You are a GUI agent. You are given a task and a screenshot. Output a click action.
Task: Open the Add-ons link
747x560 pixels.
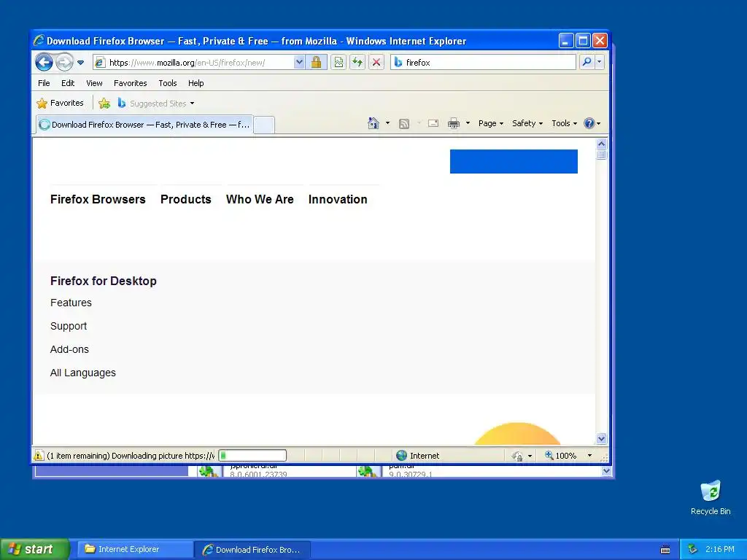[x=69, y=349]
